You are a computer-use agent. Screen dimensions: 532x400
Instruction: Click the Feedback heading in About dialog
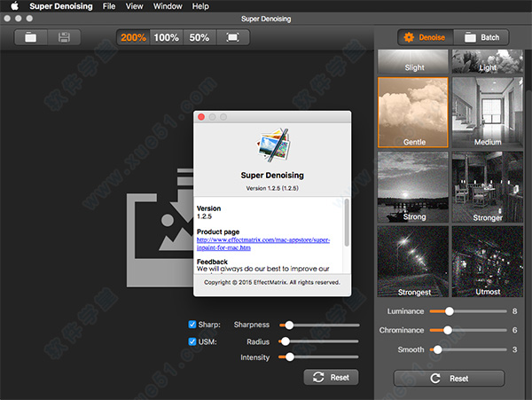pos(212,262)
